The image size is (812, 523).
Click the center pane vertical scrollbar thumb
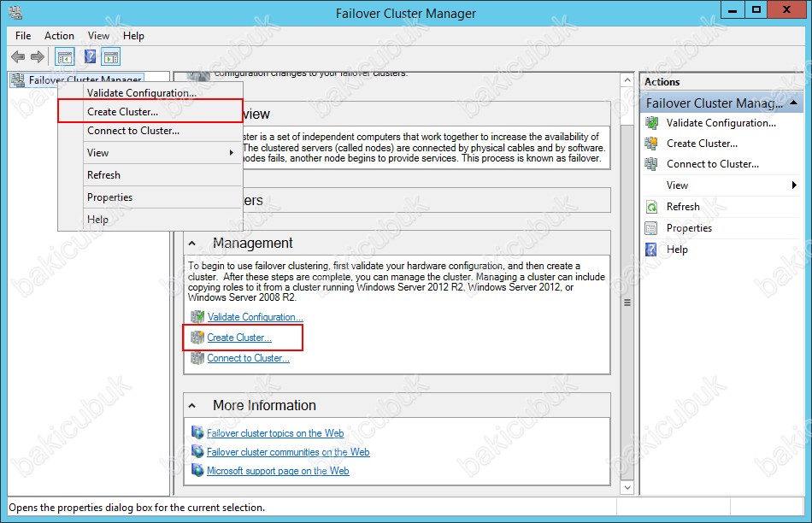pyautogui.click(x=627, y=303)
